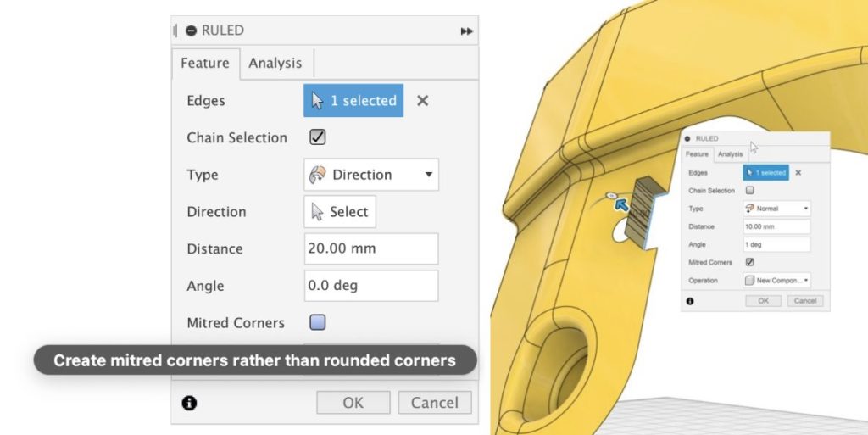Click the double-arrow expand icon in RULED header
Image resolution: width=868 pixels, height=435 pixels.
pos(466,31)
